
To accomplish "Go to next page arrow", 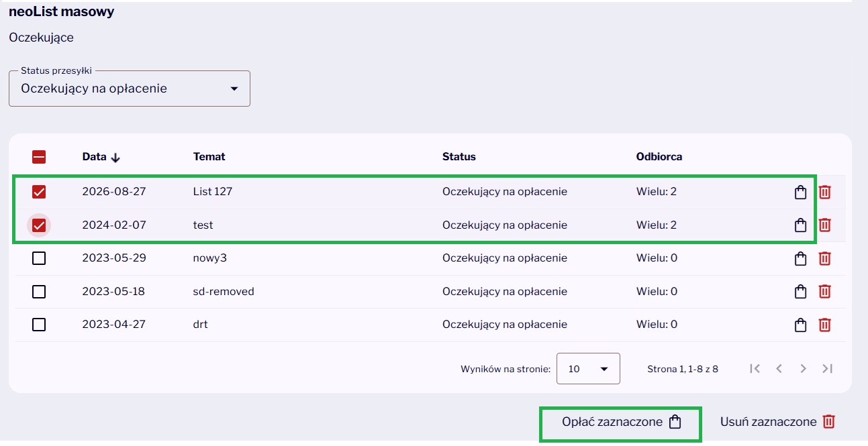I will pyautogui.click(x=803, y=368).
